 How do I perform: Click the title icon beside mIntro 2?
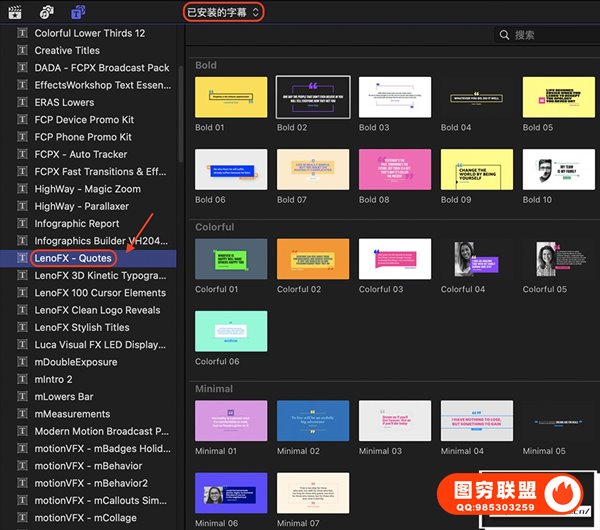23,379
